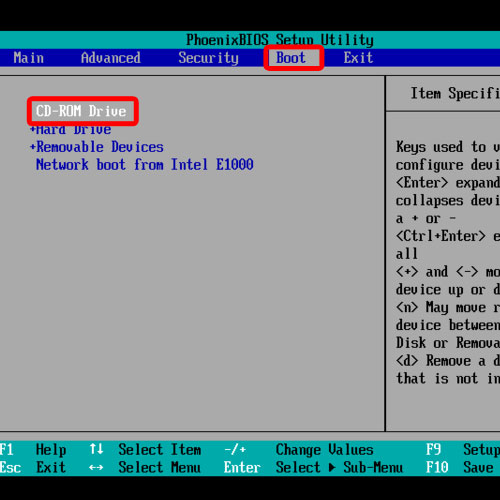Image resolution: width=500 pixels, height=500 pixels.
Task: Open the Security tab
Action: pos(209,58)
